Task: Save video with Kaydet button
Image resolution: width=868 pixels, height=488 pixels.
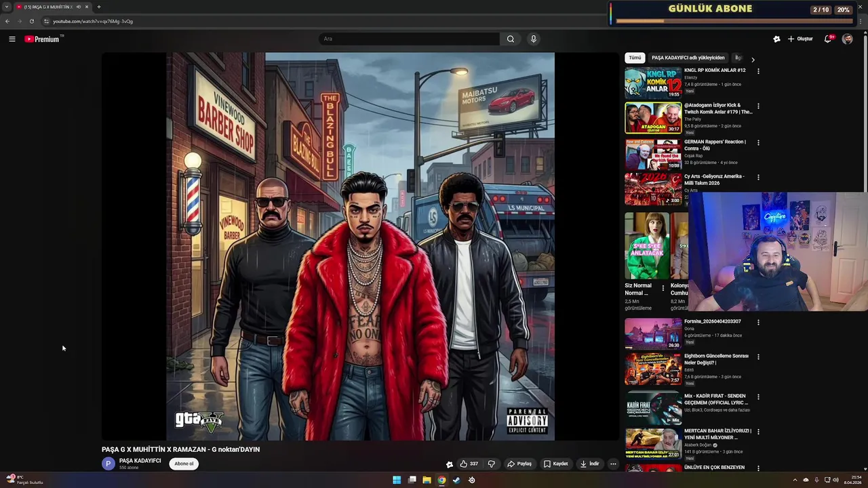Action: click(555, 464)
